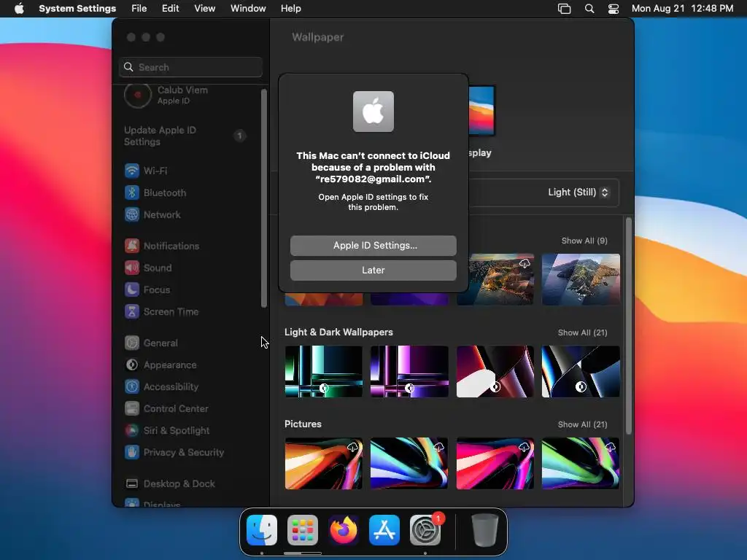
Task: Select the blue-black Light & Dark wallpaper thumbnail
Action: [x=581, y=371]
